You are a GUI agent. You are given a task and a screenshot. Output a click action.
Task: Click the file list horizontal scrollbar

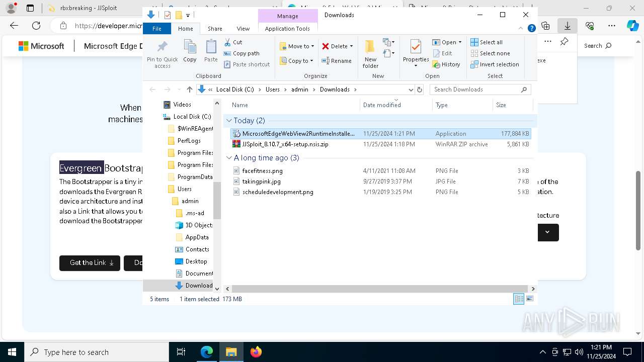click(380, 289)
